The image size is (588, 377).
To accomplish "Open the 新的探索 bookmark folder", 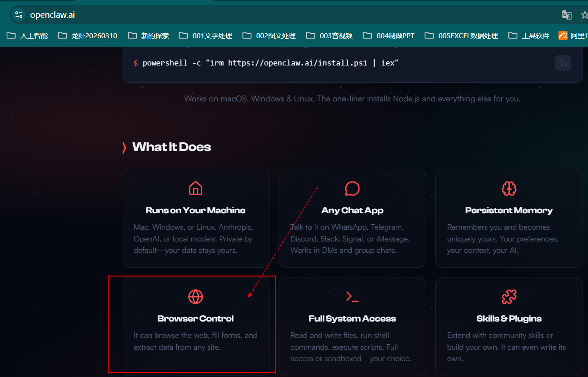I will coord(148,35).
